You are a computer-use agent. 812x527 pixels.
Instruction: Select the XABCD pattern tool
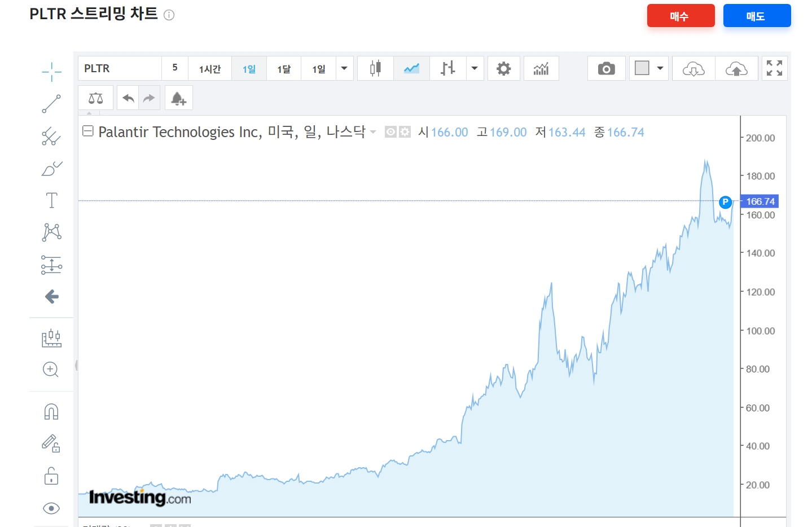click(51, 232)
